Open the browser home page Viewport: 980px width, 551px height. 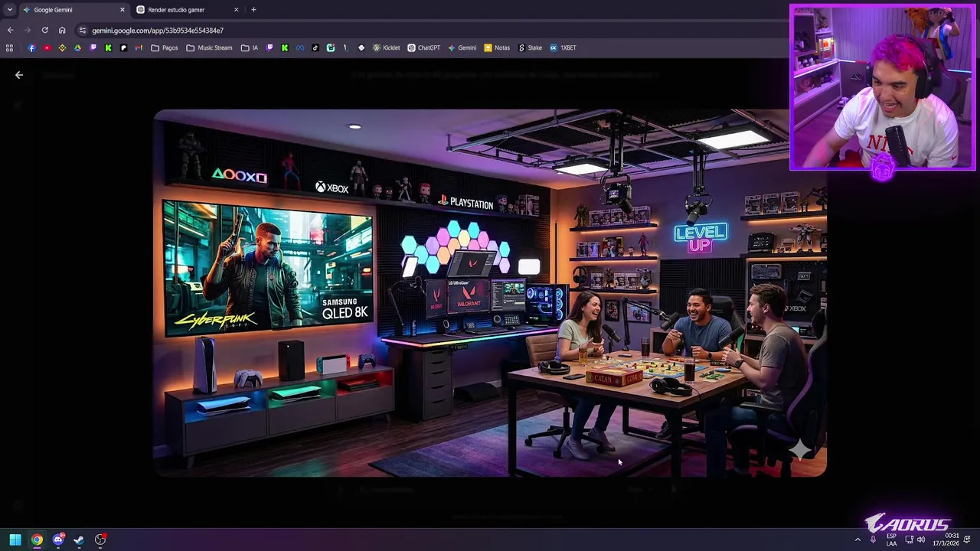point(62,31)
